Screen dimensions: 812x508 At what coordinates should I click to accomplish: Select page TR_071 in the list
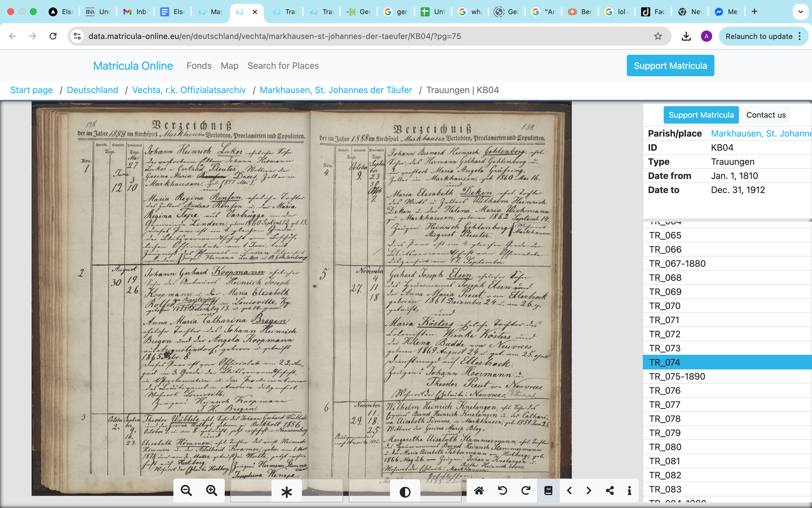click(727, 320)
